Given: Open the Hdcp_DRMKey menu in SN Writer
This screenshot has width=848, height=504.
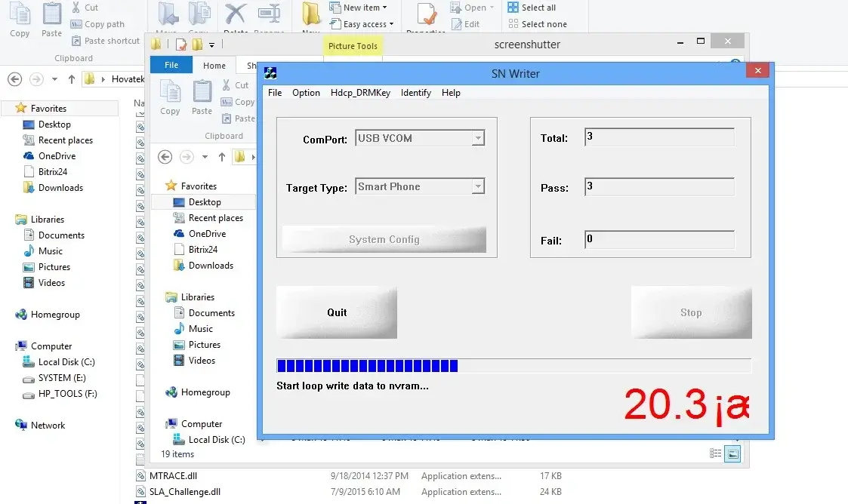Looking at the screenshot, I should (361, 93).
